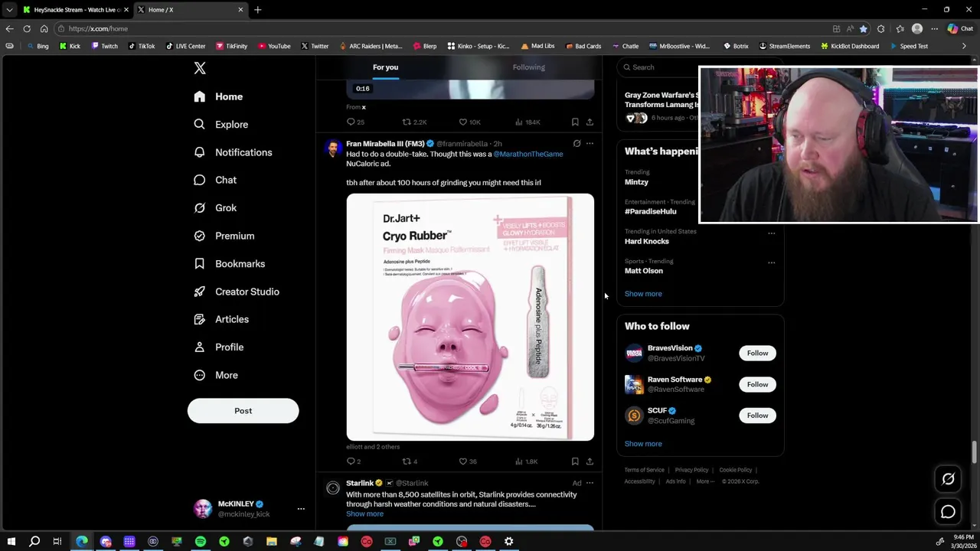Open the Twitch bookmark
Image resolution: width=980 pixels, height=551 pixels.
(x=104, y=46)
